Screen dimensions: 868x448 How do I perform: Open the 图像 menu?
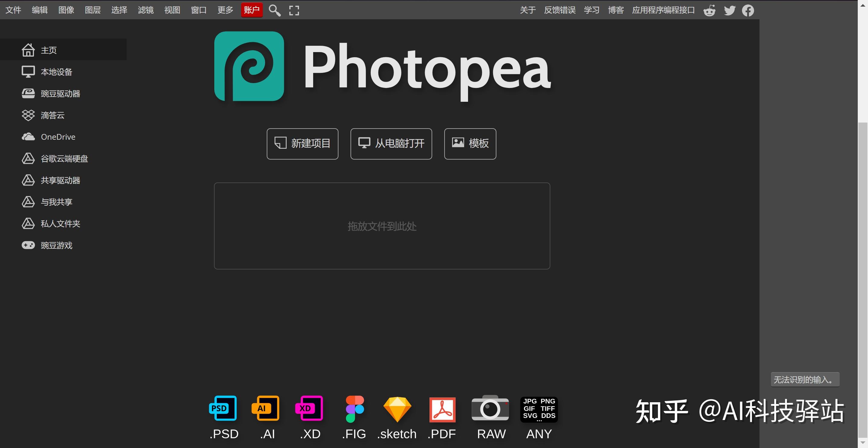66,10
